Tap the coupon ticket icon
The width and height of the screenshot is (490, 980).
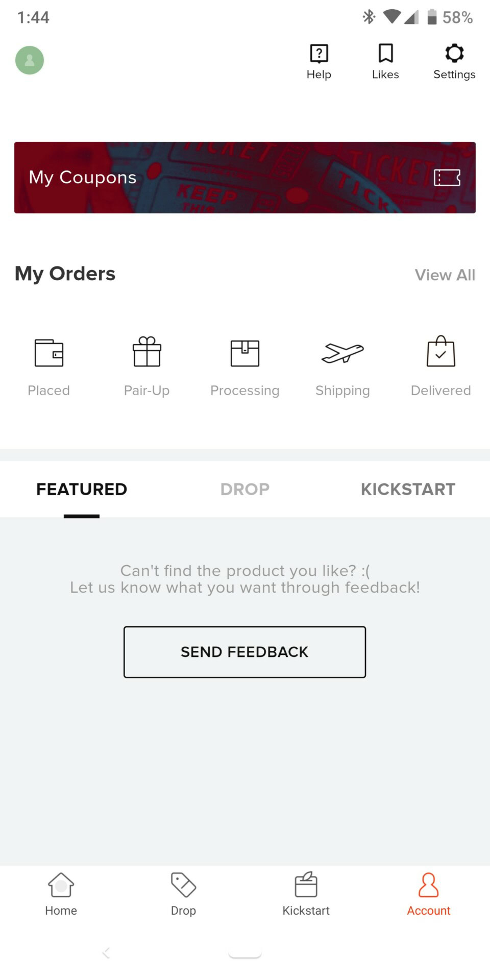447,178
